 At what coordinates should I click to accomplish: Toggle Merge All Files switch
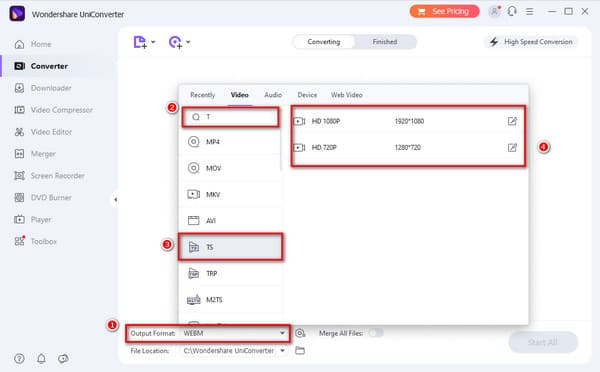click(x=376, y=333)
